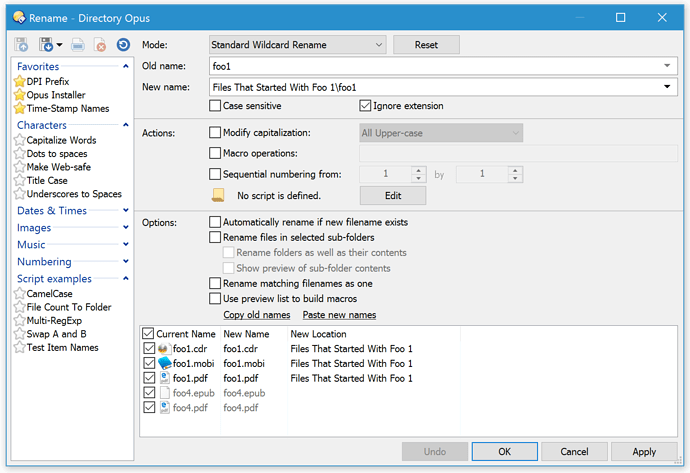Click the Reset button
The width and height of the screenshot is (690, 473).
click(426, 45)
